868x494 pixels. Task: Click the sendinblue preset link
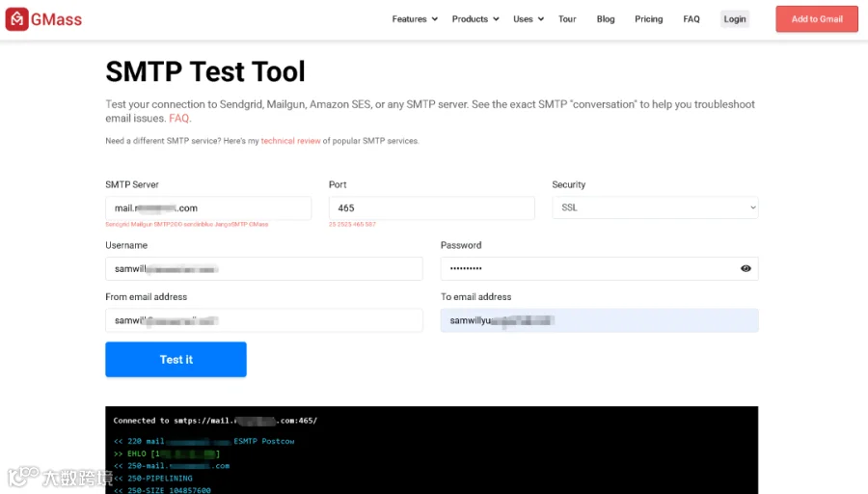coord(199,224)
